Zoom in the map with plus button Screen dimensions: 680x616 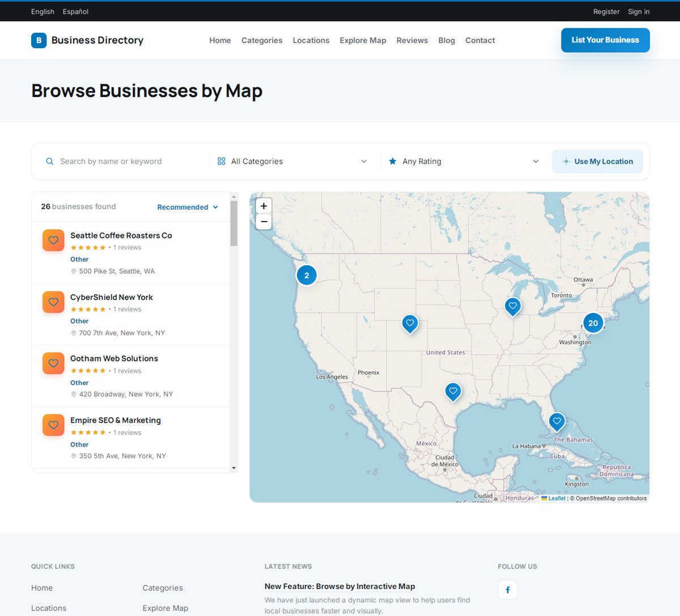coord(263,206)
